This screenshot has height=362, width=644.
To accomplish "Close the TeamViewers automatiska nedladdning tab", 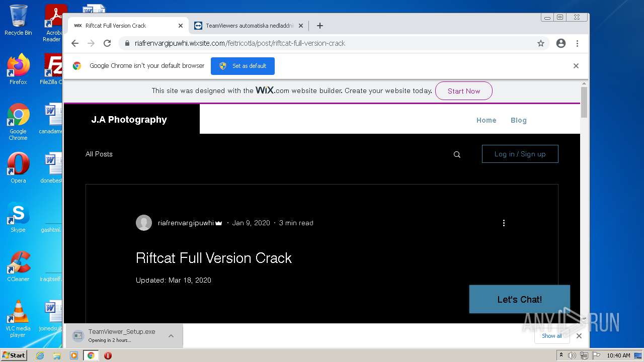I will (x=301, y=26).
